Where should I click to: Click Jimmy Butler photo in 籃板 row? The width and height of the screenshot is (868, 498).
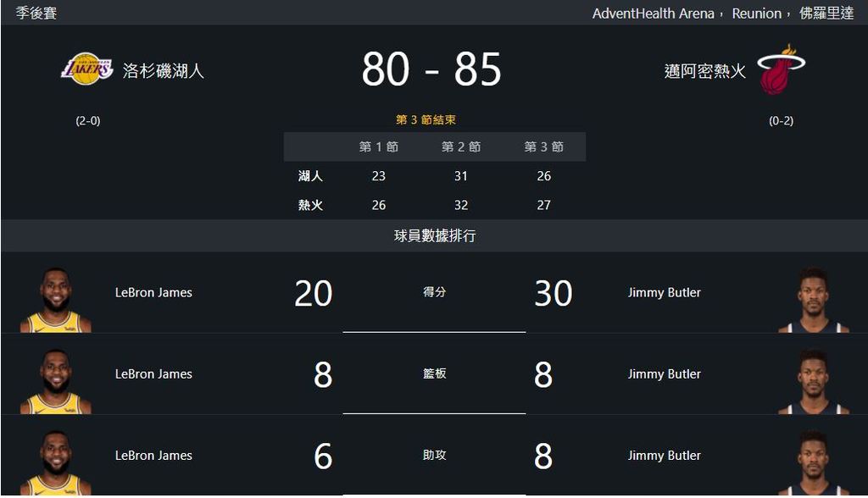[813, 381]
